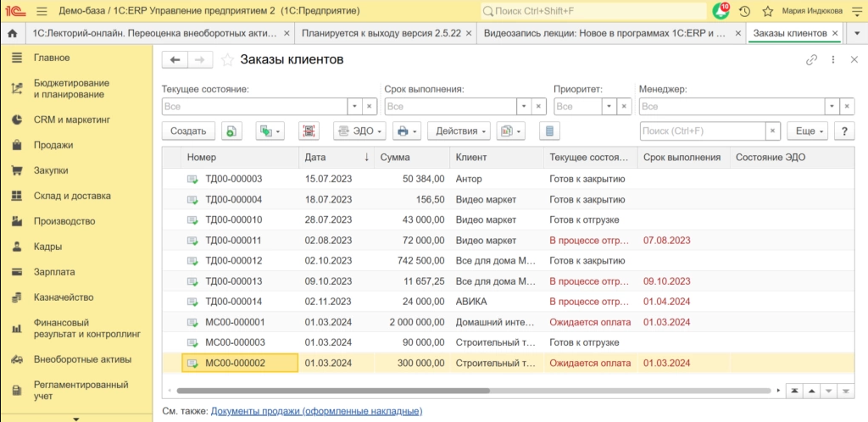This screenshot has width=868, height=422.
Task: Open the Действия dropdown button
Action: [x=459, y=131]
